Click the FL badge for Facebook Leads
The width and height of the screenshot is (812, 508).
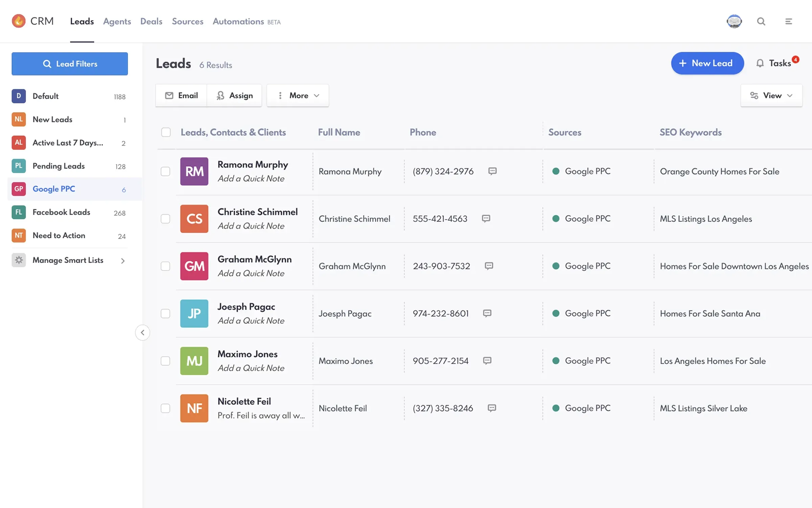click(x=19, y=212)
